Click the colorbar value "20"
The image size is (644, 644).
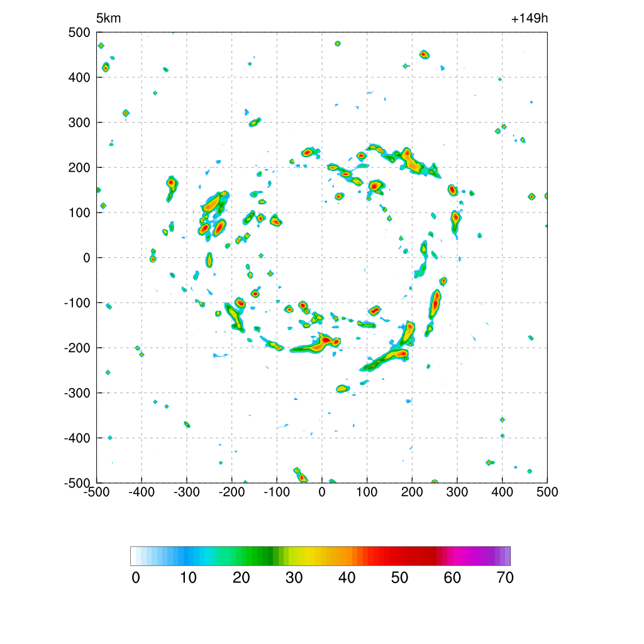(x=241, y=578)
